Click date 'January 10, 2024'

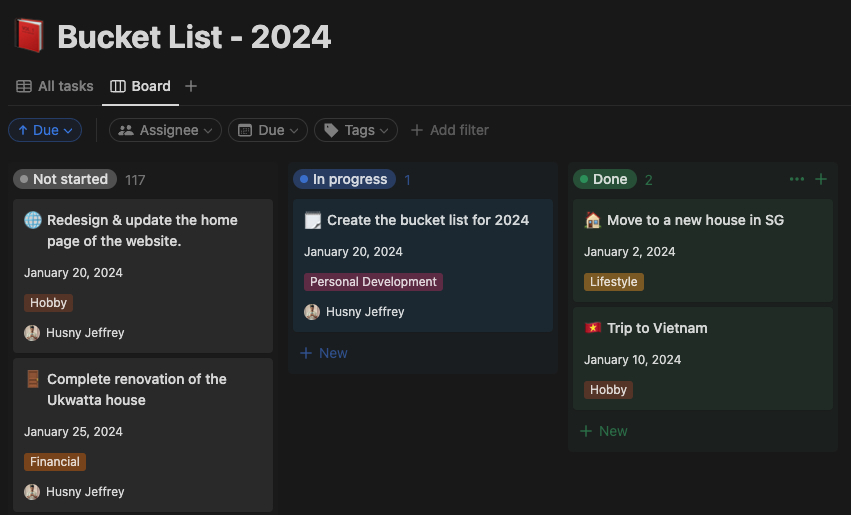pos(632,360)
